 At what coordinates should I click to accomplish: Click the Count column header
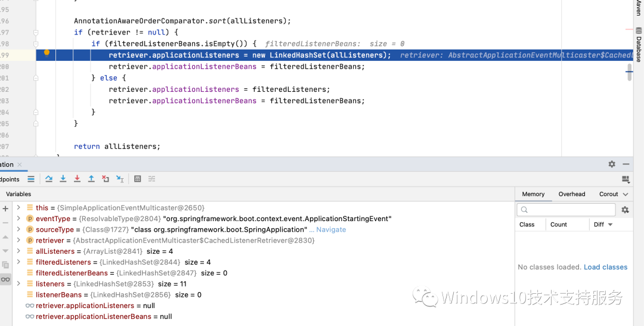click(x=559, y=225)
